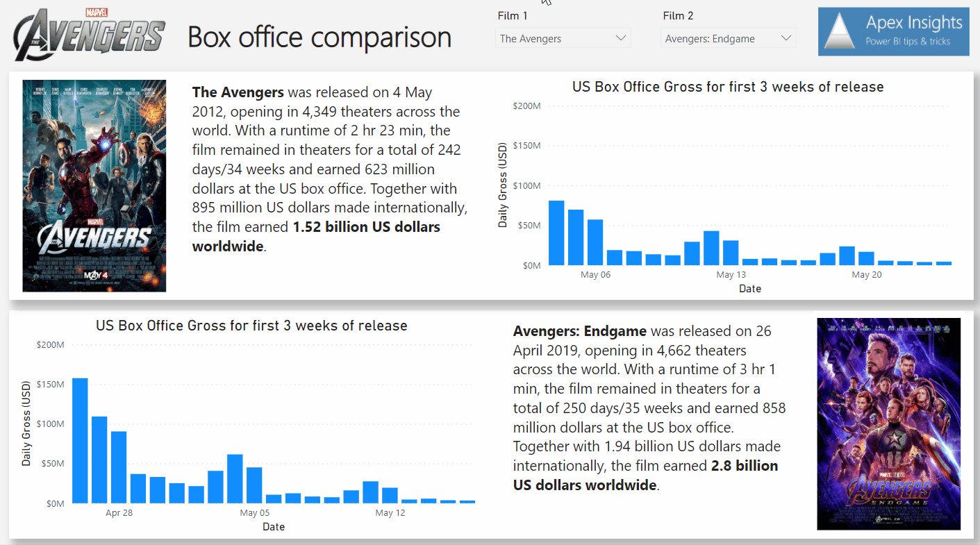Click the May 12 axis label
Screen dimensions: 980x545
[390, 513]
